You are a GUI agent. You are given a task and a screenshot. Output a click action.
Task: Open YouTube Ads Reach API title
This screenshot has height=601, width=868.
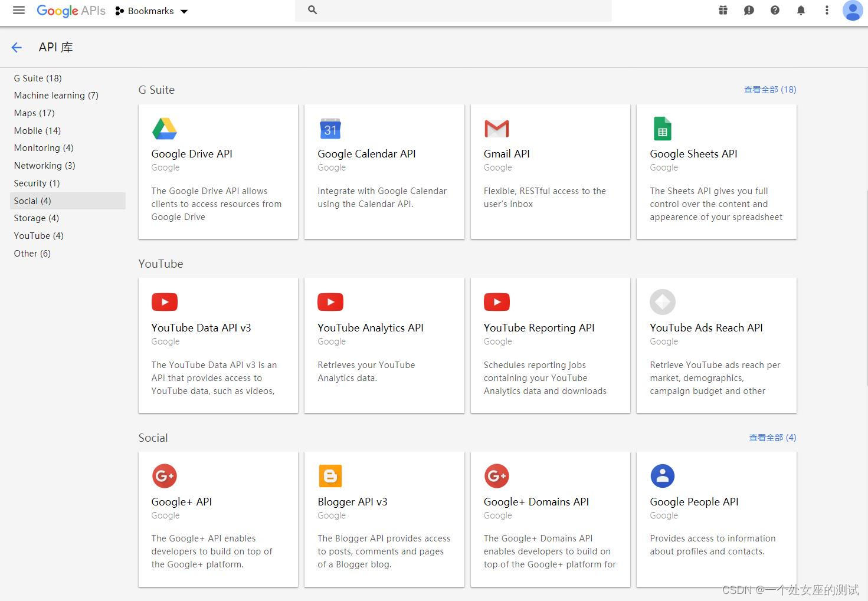[706, 328]
